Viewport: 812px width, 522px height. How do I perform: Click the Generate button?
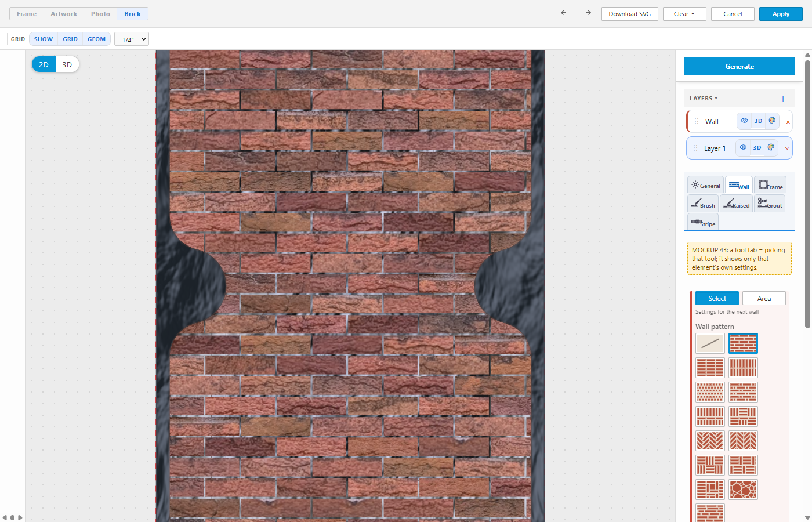tap(739, 66)
